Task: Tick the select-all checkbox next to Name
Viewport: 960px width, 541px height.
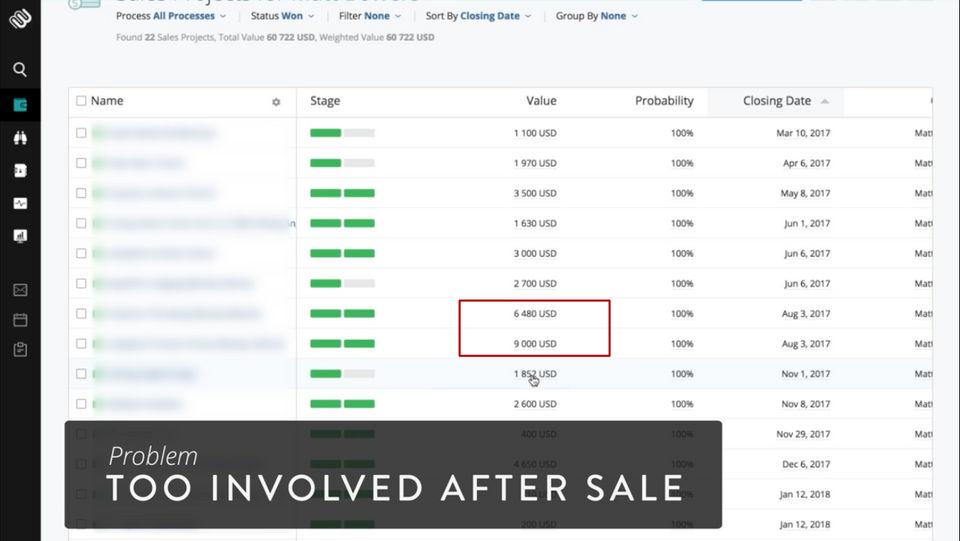Action: [x=81, y=101]
